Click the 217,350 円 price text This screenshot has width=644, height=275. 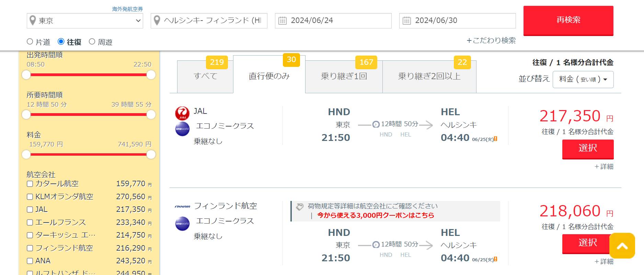(576, 116)
